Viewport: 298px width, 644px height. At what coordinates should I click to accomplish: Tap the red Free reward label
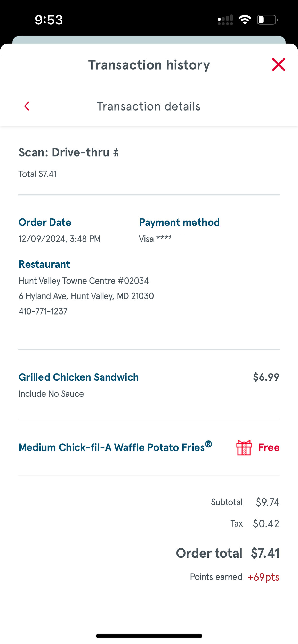pos(269,447)
